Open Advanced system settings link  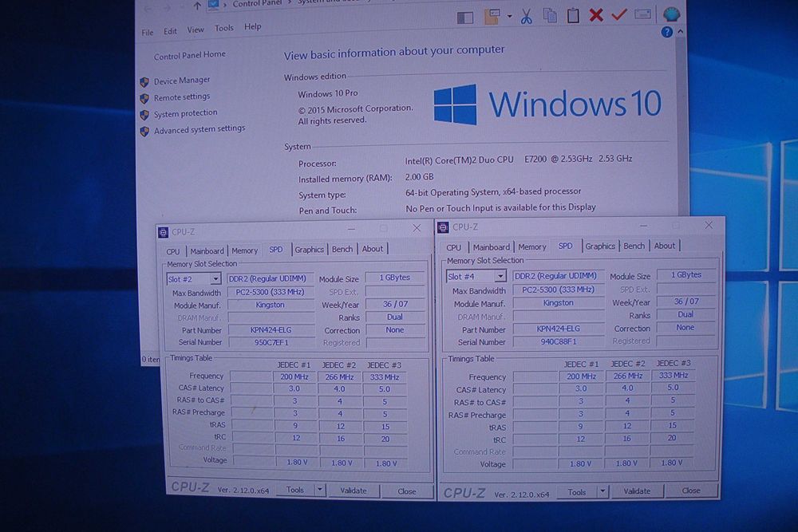point(199,130)
